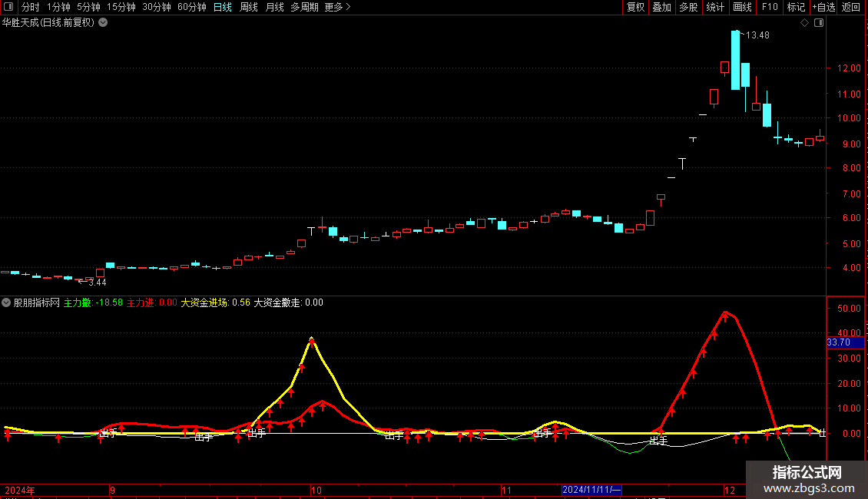Open the 叠加 overlay option
This screenshot has height=499, width=868.
point(661,7)
